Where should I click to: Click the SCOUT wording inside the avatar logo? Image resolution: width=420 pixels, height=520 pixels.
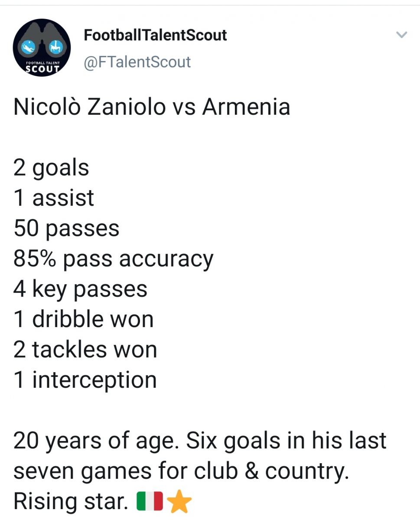42,68
